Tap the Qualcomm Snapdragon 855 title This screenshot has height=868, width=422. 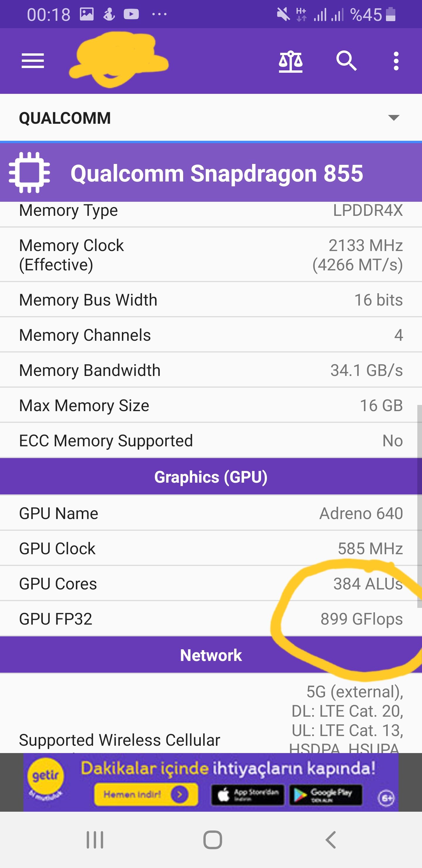pyautogui.click(x=217, y=173)
